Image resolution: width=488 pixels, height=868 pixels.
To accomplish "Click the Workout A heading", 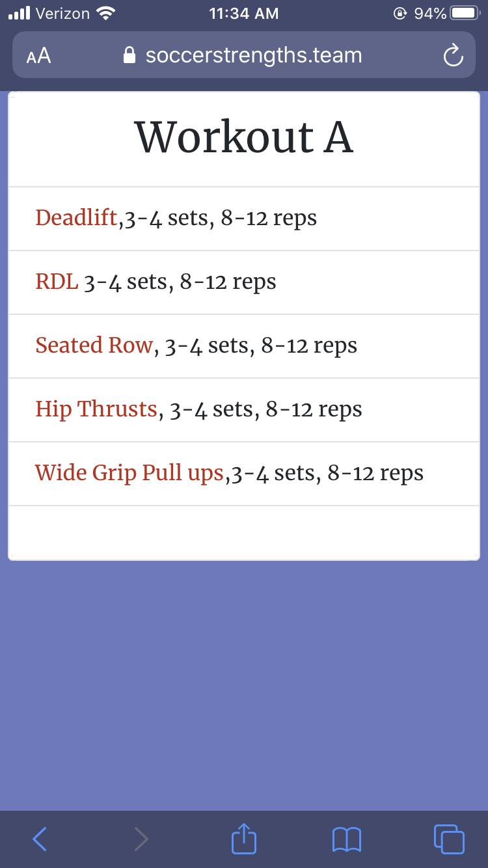I will [x=243, y=137].
